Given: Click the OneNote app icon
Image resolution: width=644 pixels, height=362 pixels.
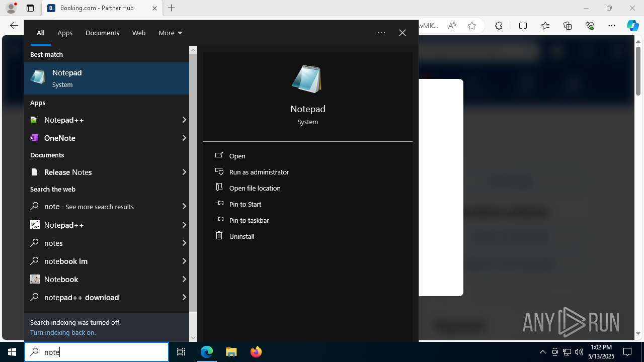Looking at the screenshot, I should [x=34, y=138].
